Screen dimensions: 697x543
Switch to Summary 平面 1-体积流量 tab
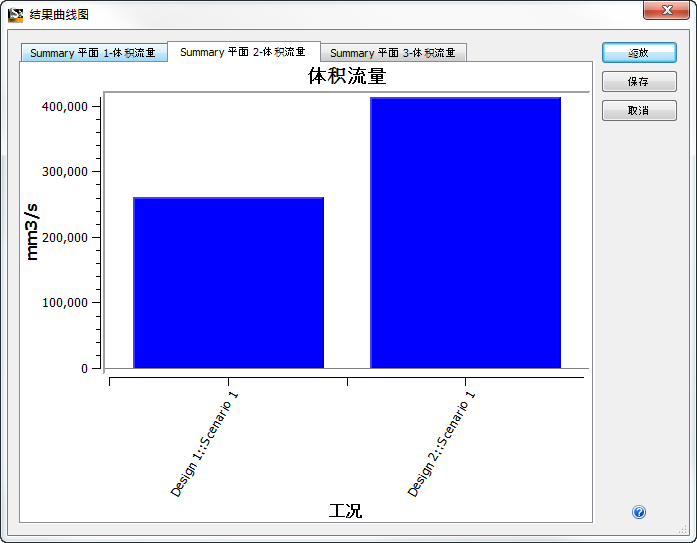(x=94, y=53)
